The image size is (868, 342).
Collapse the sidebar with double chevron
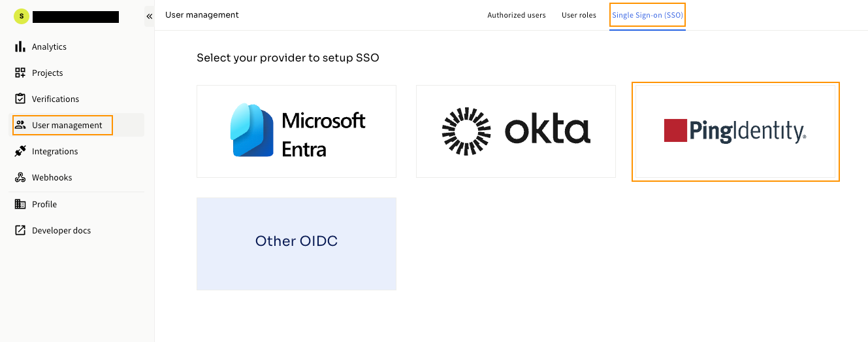(149, 16)
